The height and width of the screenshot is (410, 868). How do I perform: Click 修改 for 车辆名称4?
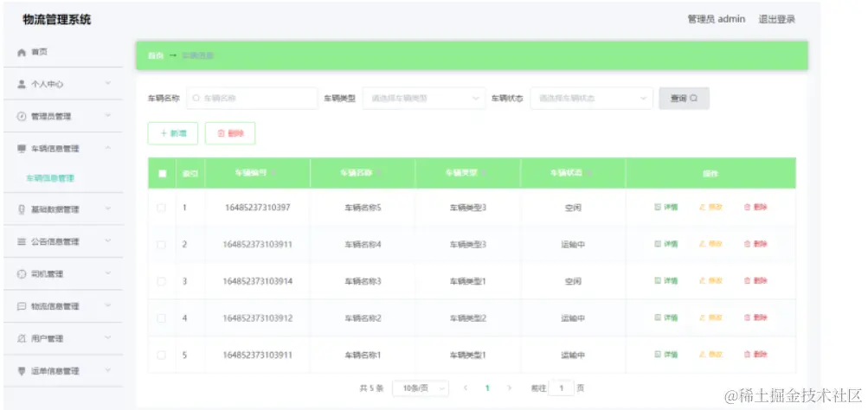point(710,244)
